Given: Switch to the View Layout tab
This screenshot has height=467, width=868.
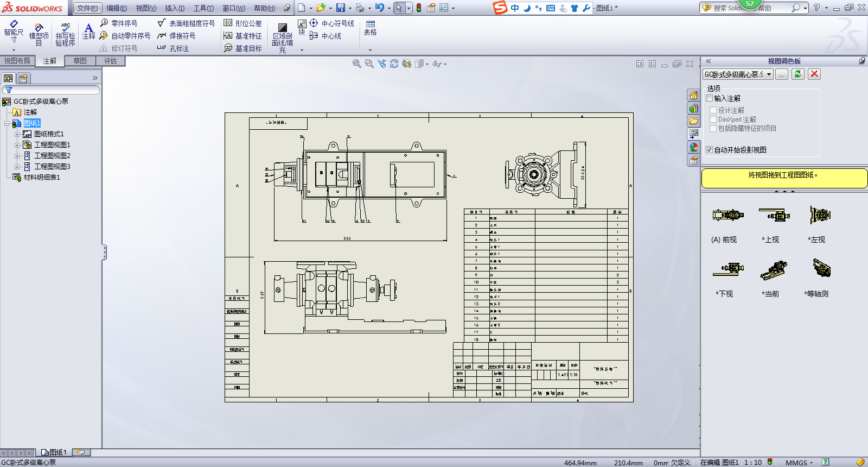Looking at the screenshot, I should [x=17, y=61].
